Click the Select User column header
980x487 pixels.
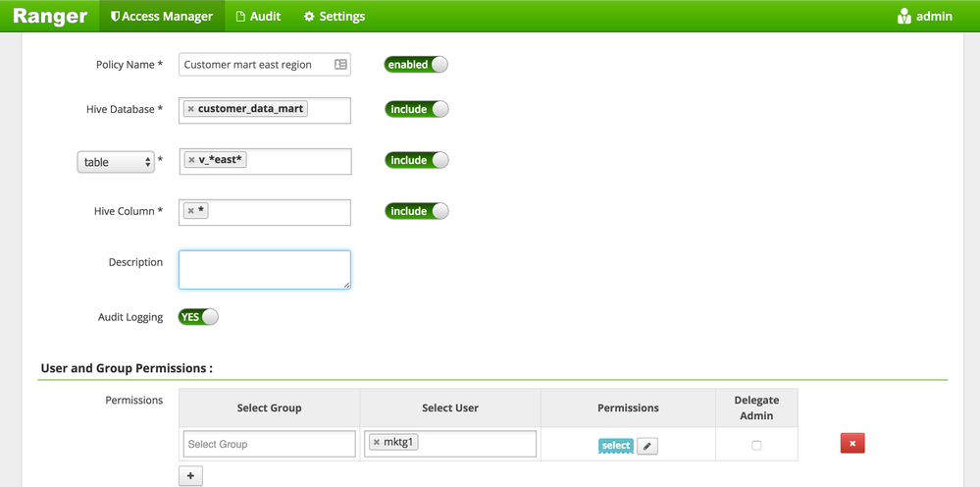[450, 407]
